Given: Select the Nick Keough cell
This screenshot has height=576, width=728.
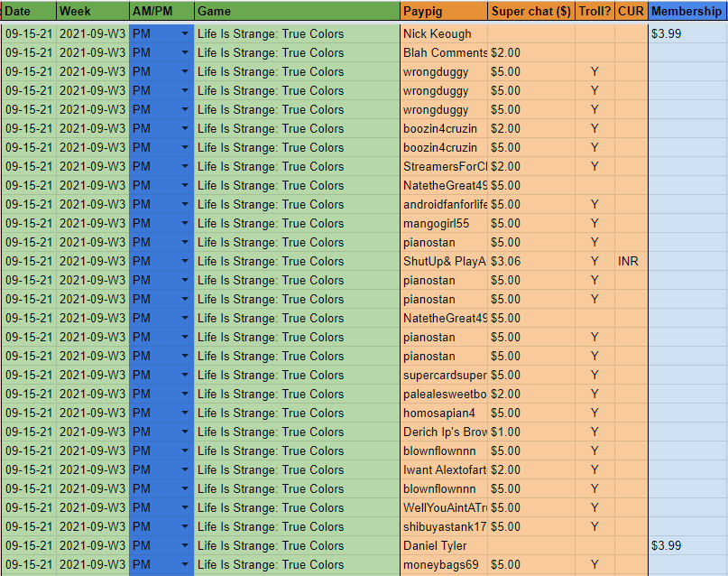Looking at the screenshot, I should [444, 34].
